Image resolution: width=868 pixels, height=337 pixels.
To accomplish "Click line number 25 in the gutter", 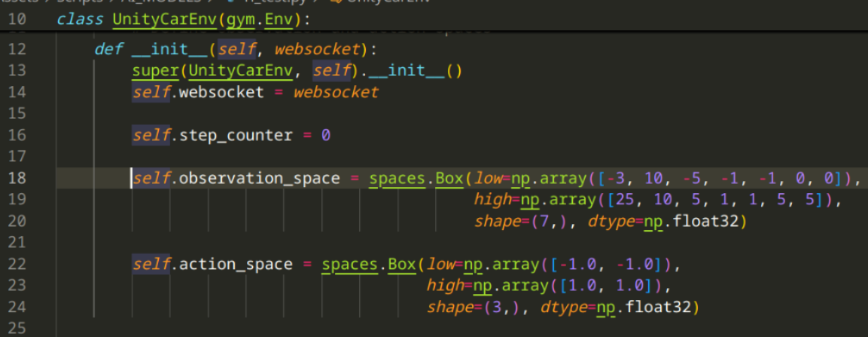I will pyautogui.click(x=17, y=329).
